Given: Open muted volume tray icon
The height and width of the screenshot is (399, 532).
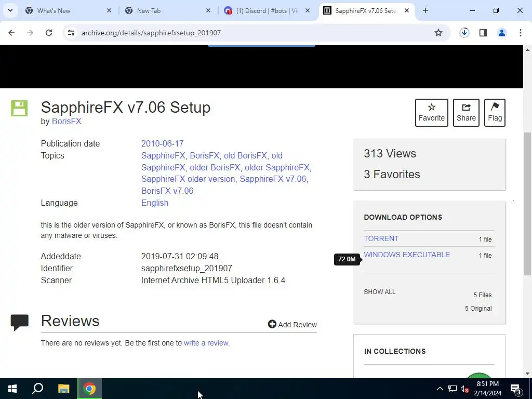Looking at the screenshot, I should pyautogui.click(x=464, y=389).
